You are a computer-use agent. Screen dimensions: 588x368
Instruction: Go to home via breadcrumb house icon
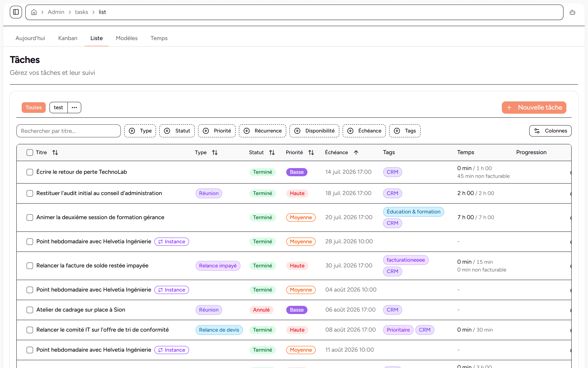click(34, 12)
